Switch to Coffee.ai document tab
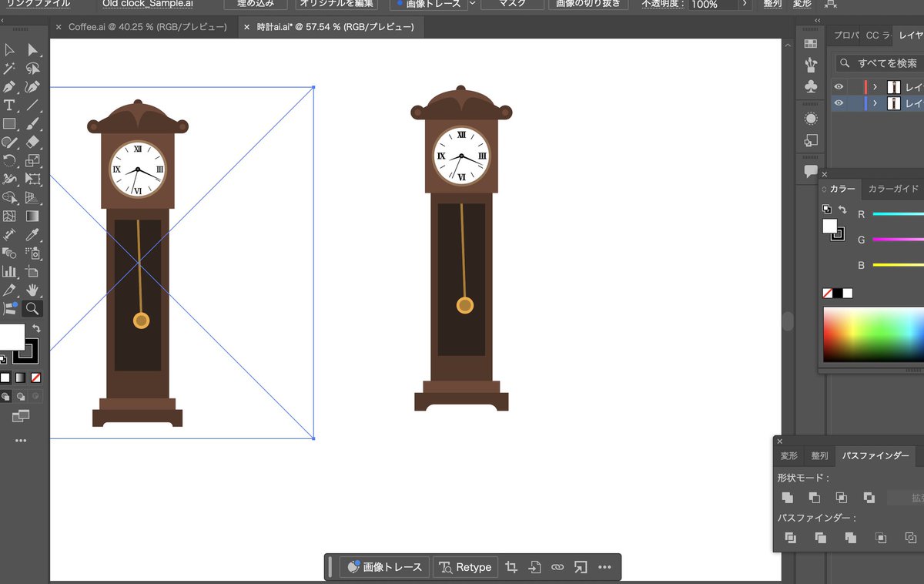This screenshot has height=584, width=924. 147,27
